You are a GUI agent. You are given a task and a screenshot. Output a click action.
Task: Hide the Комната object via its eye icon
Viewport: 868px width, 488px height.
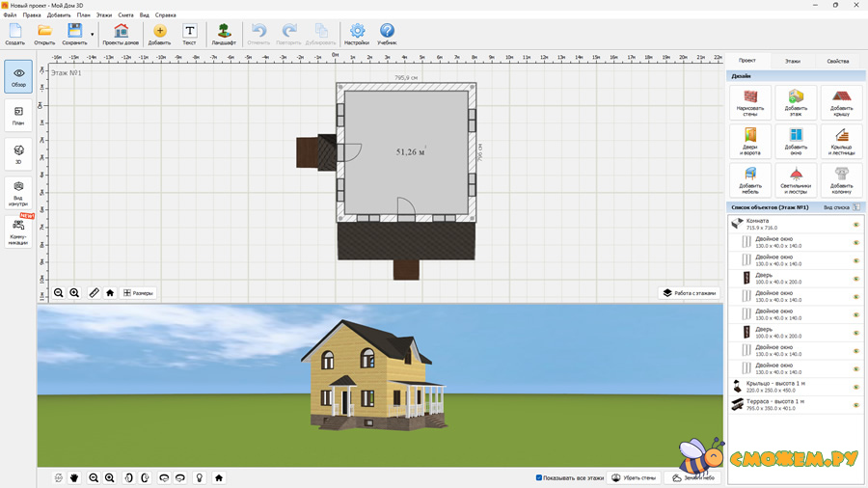pos(855,224)
